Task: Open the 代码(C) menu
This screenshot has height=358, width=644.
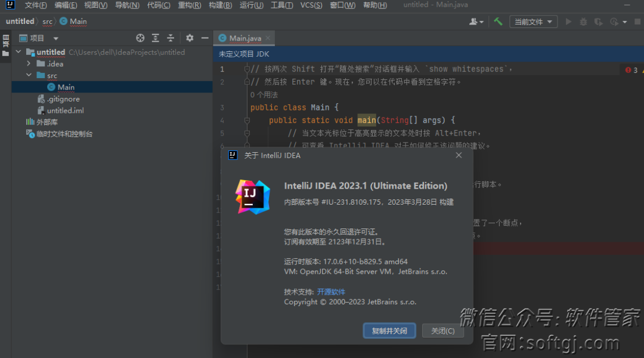Action: [159, 5]
